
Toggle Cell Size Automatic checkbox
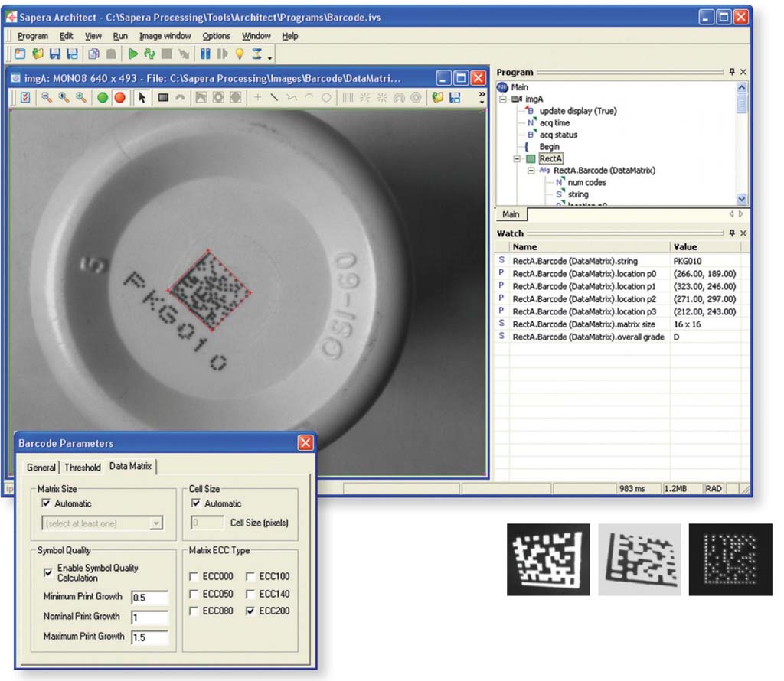coord(196,503)
